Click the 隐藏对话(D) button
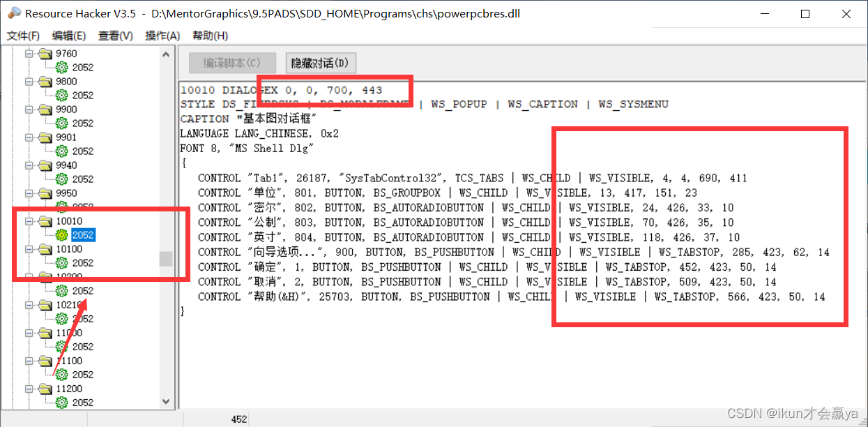 pos(320,63)
